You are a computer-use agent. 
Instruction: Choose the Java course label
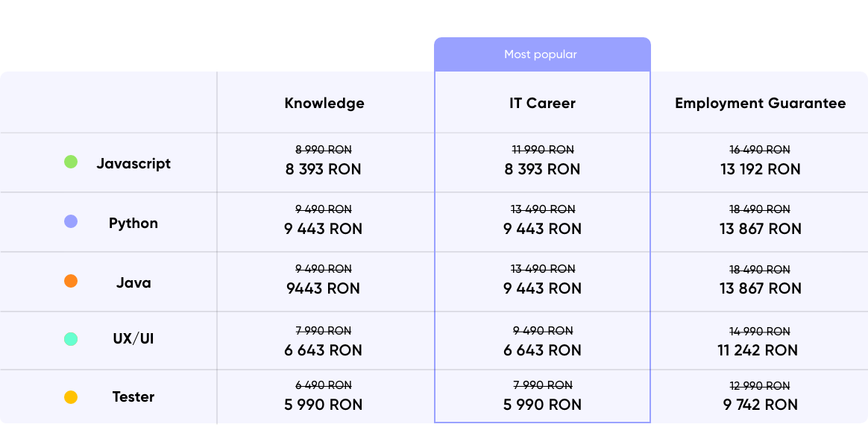133,282
